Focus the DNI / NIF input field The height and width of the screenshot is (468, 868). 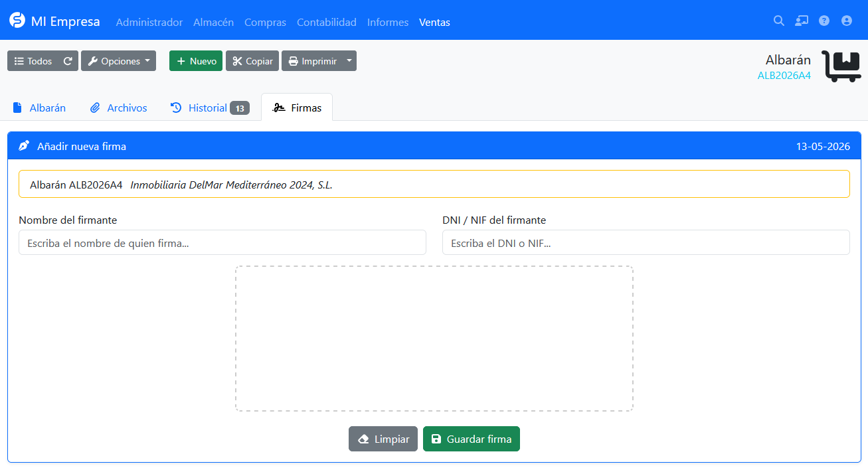pos(646,242)
